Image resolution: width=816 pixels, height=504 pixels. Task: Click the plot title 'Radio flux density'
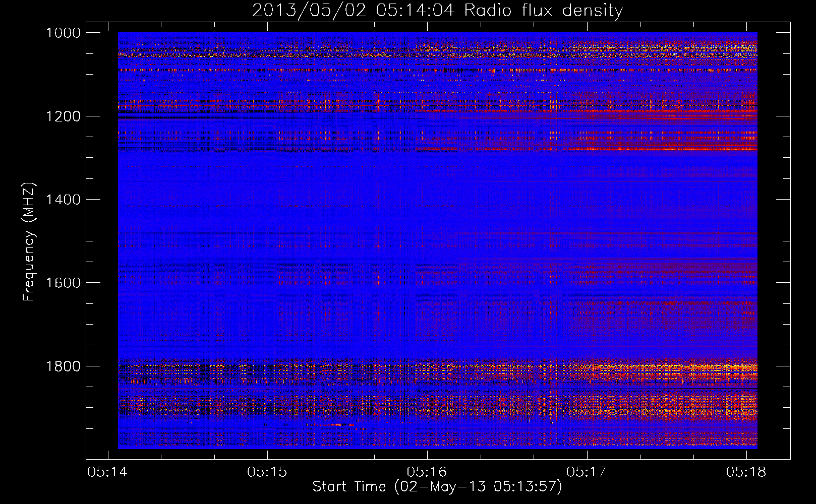[x=437, y=11]
